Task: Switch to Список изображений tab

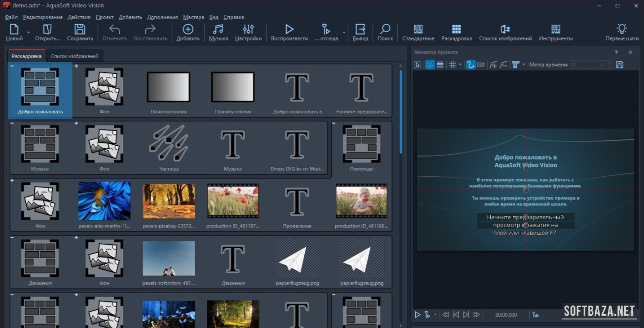Action: click(75, 56)
